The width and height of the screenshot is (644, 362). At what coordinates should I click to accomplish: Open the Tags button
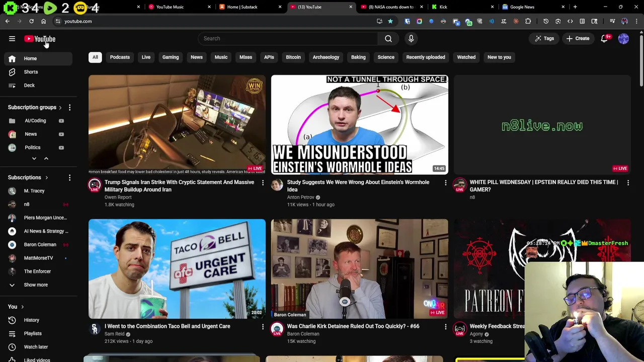(x=544, y=38)
